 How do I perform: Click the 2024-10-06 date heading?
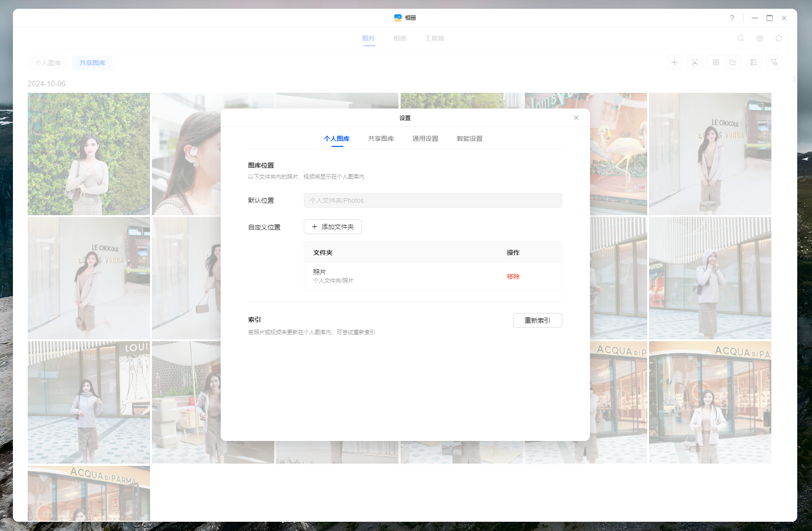[47, 84]
